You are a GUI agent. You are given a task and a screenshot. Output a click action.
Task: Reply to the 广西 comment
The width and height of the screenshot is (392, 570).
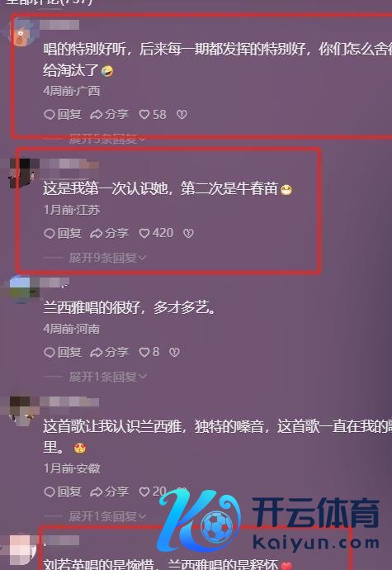tap(63, 115)
